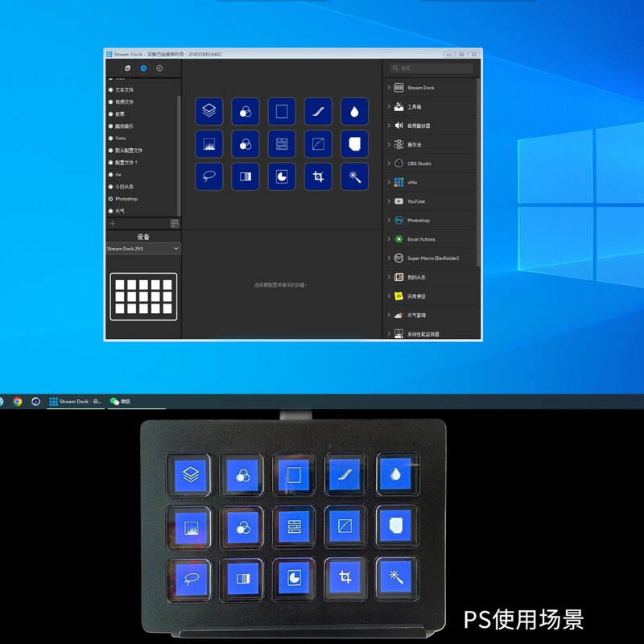Screen dimensions: 644x644
Task: Select the Smudge tool key in the window
Action: [x=318, y=111]
